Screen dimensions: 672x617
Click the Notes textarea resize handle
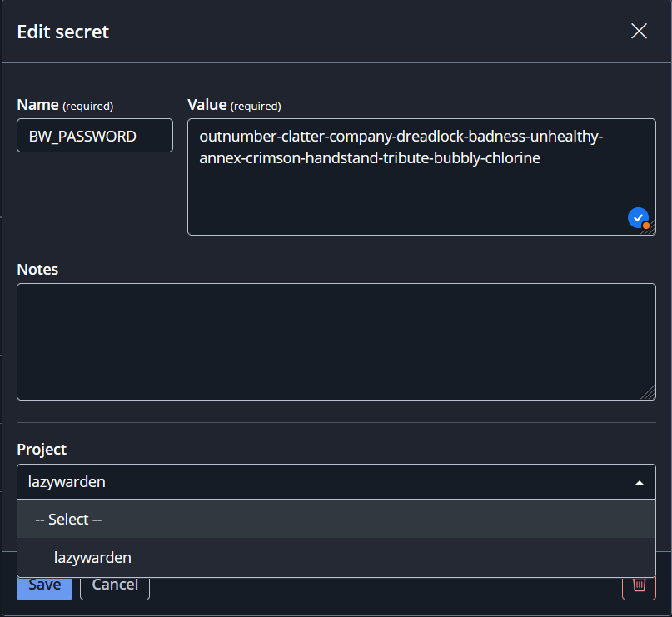[x=649, y=392]
